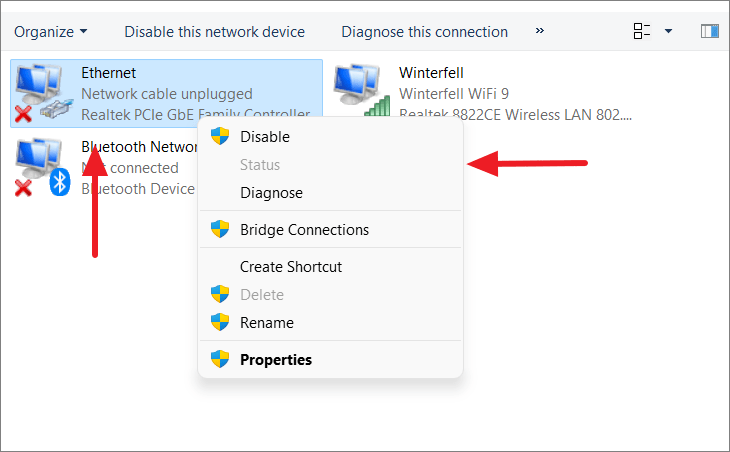This screenshot has height=452, width=730.
Task: Select the Winterfell WiFi adapter icon
Action: pyautogui.click(x=362, y=90)
